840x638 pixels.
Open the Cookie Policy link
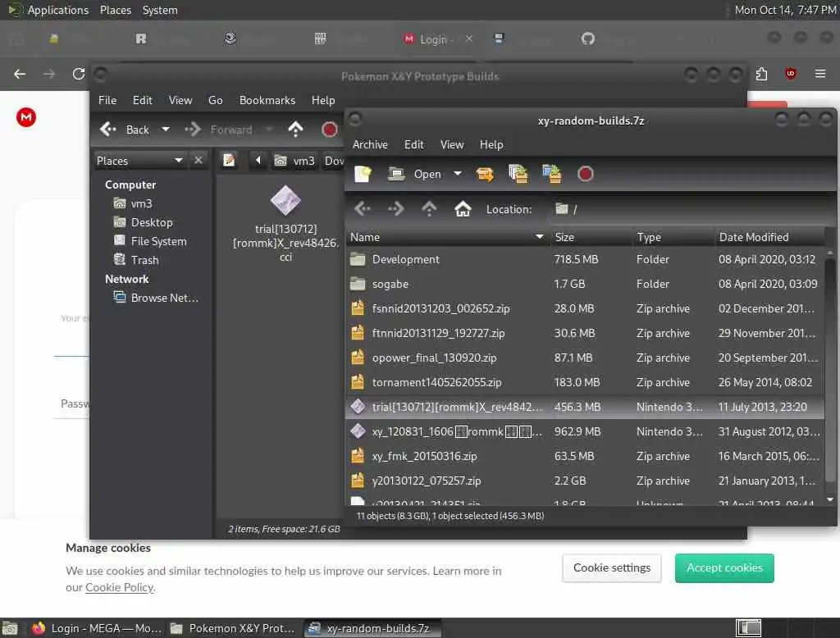click(120, 588)
